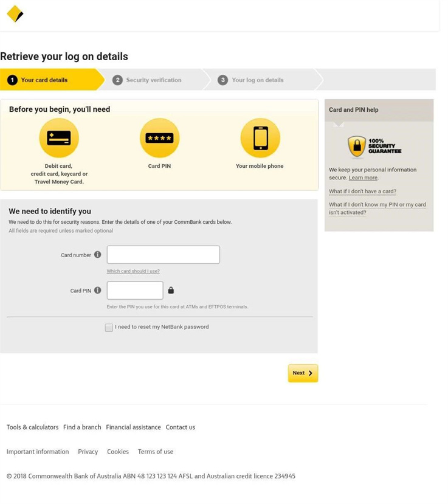Click the 'Your mobile phone' caption
Viewport: 448px width, 504px height.
(x=260, y=166)
